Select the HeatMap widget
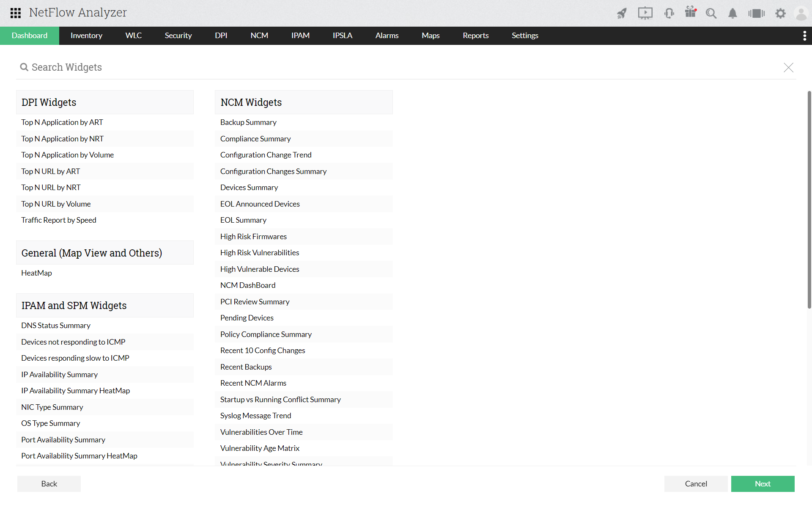 click(x=37, y=273)
